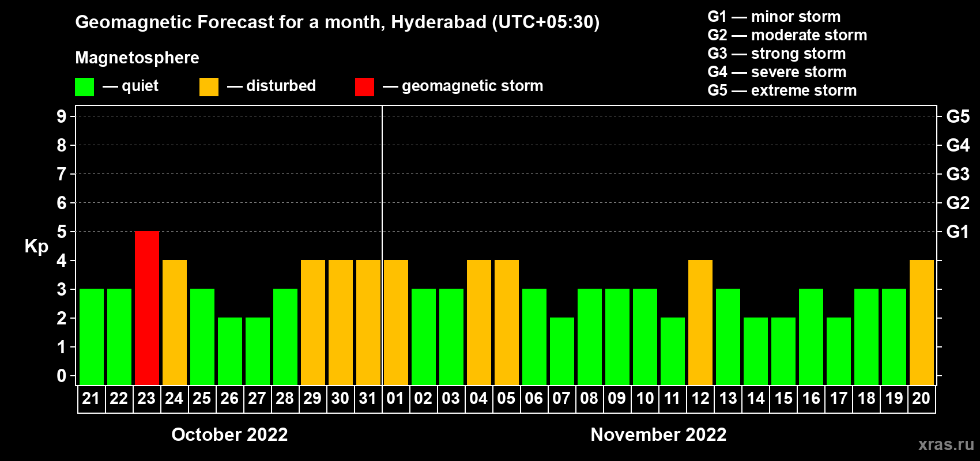
Task: Click the orange bar for November 04
Action: pos(479,323)
